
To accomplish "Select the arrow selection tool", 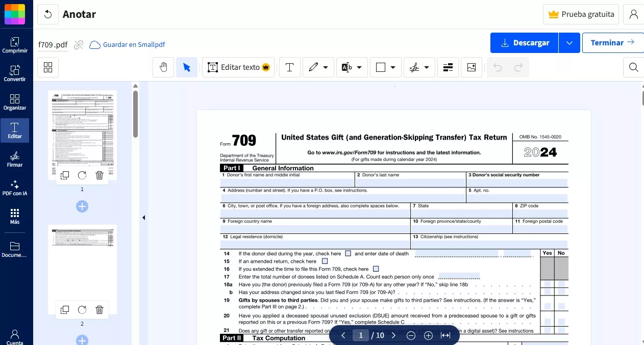I will point(187,67).
